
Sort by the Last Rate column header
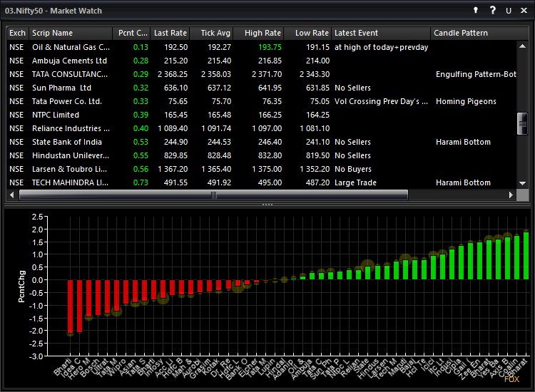coord(170,33)
